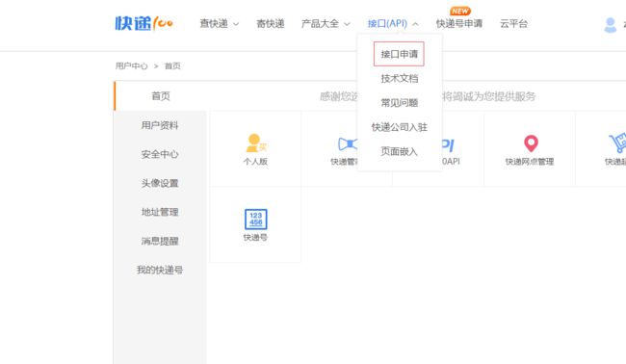The height and width of the screenshot is (364, 626).
Task: Click the 快递管家 bowtie icon
Action: coord(348,143)
